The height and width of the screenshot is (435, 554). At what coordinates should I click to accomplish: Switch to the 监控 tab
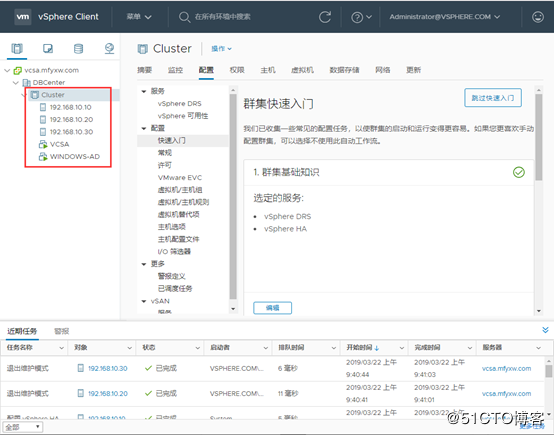click(175, 70)
